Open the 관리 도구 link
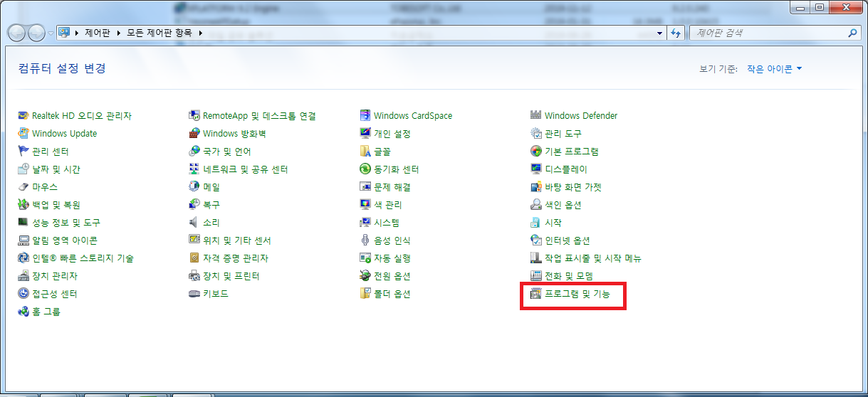 point(563,133)
